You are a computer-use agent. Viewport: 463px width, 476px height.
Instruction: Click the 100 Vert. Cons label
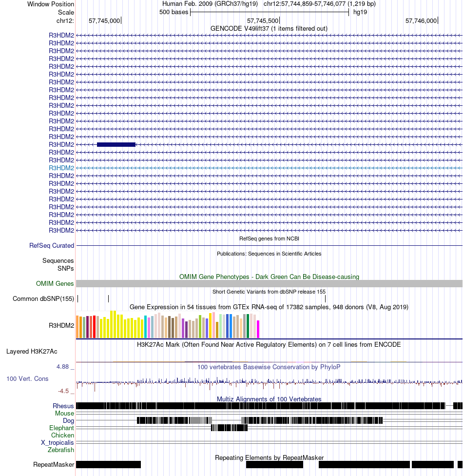tap(27, 378)
